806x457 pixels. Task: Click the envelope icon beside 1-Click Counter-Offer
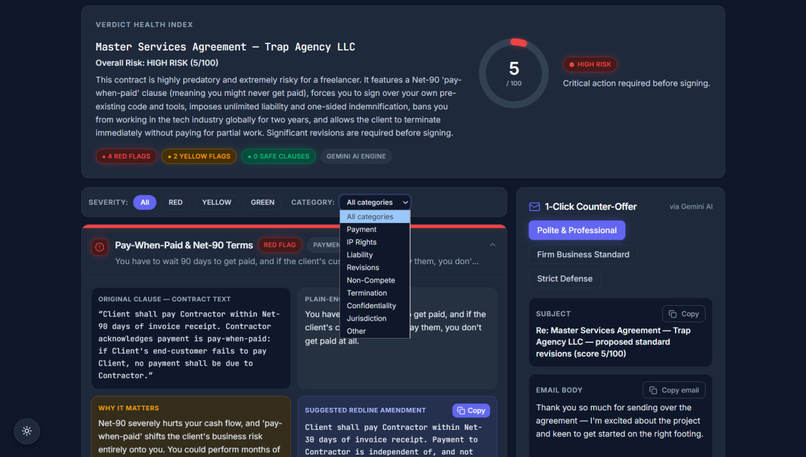(534, 207)
